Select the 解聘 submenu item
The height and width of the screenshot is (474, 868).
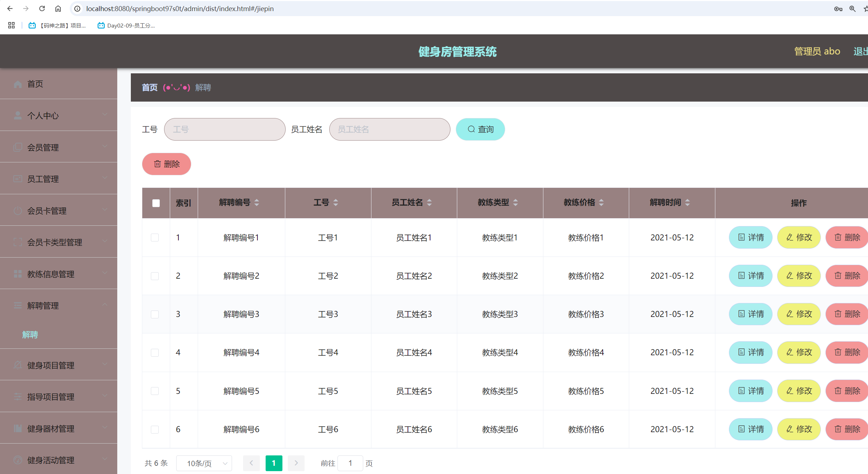[30, 334]
